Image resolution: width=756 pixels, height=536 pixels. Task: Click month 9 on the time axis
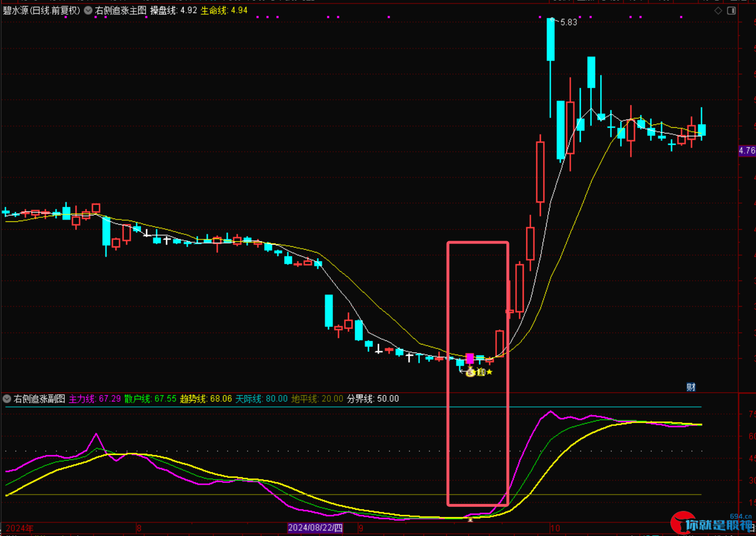pos(361,528)
